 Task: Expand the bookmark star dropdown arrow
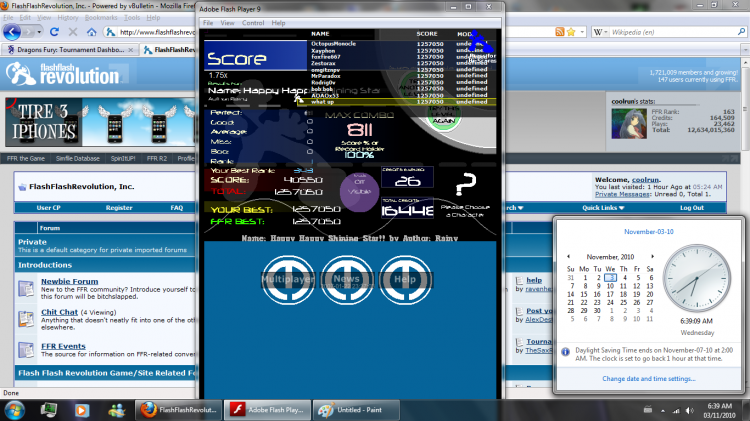click(x=582, y=32)
